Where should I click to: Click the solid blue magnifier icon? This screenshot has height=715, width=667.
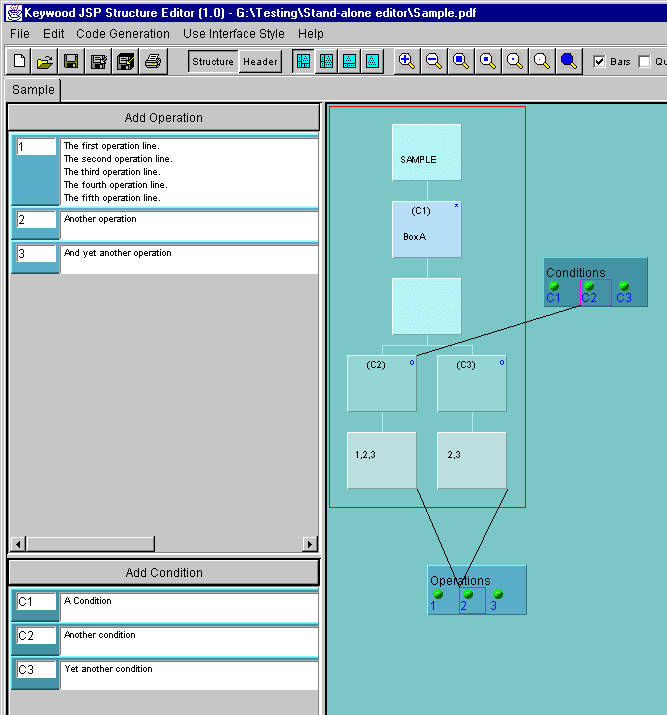(569, 61)
